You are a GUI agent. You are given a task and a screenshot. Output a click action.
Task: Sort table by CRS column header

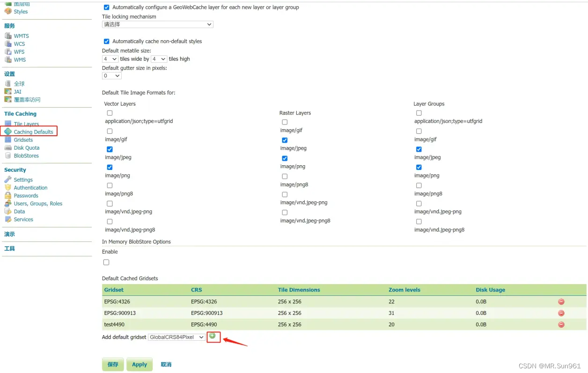pos(197,290)
